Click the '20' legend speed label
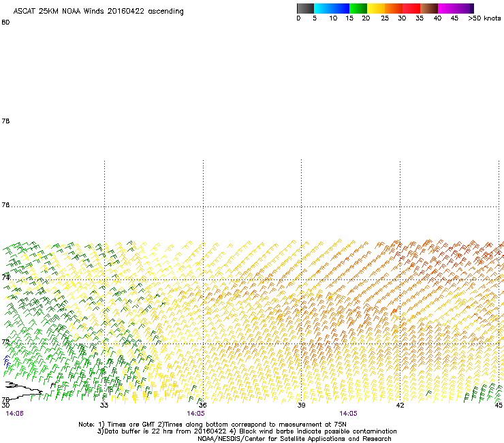The image size is (504, 443). tap(366, 18)
